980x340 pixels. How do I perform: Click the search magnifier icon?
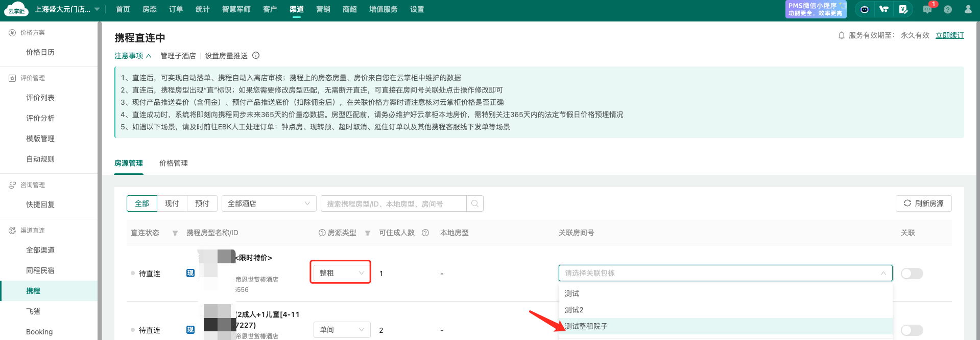coord(475,203)
